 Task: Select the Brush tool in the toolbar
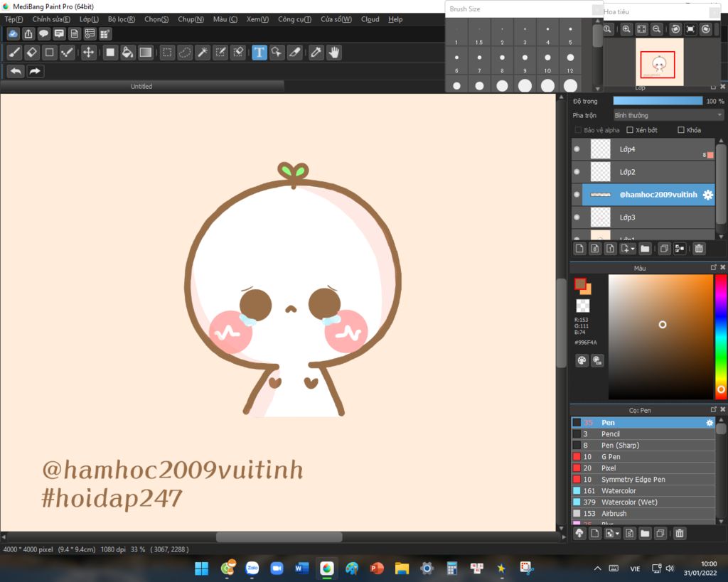(x=14, y=53)
